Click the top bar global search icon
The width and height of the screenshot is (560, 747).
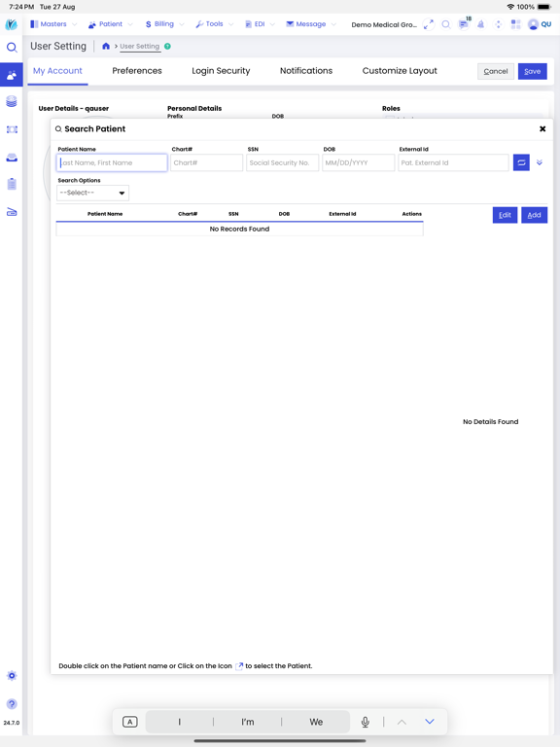[x=445, y=24]
